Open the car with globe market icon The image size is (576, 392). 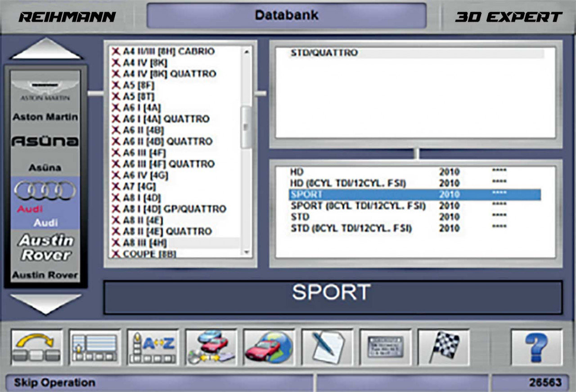pos(269,347)
